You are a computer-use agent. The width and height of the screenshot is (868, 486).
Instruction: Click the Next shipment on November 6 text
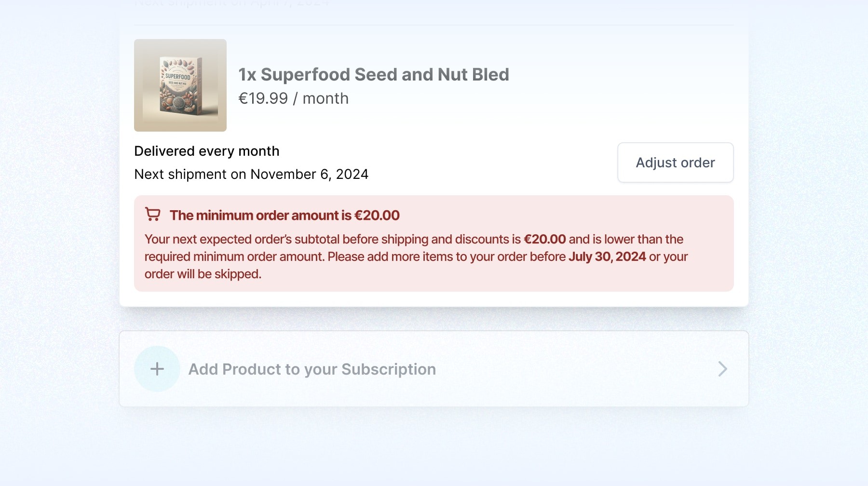251,174
